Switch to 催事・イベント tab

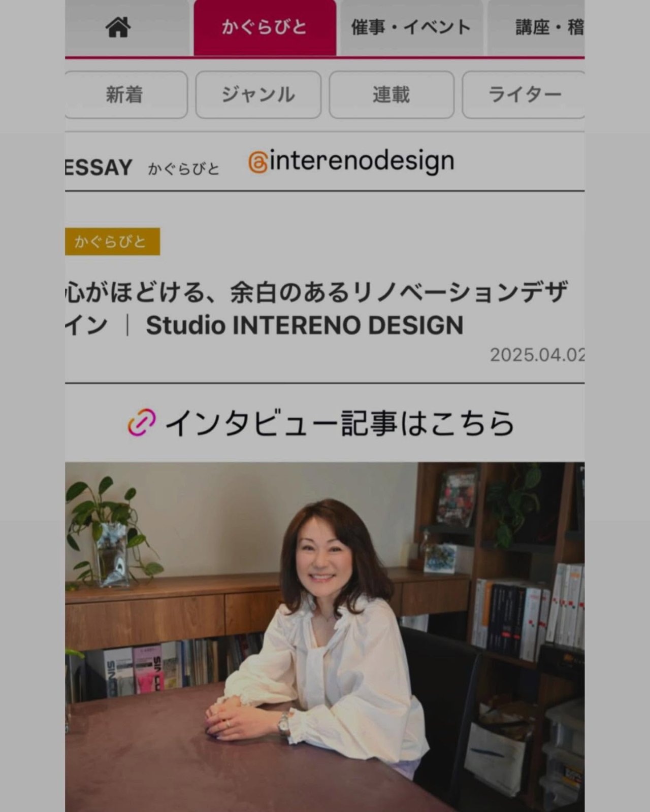[x=411, y=27]
